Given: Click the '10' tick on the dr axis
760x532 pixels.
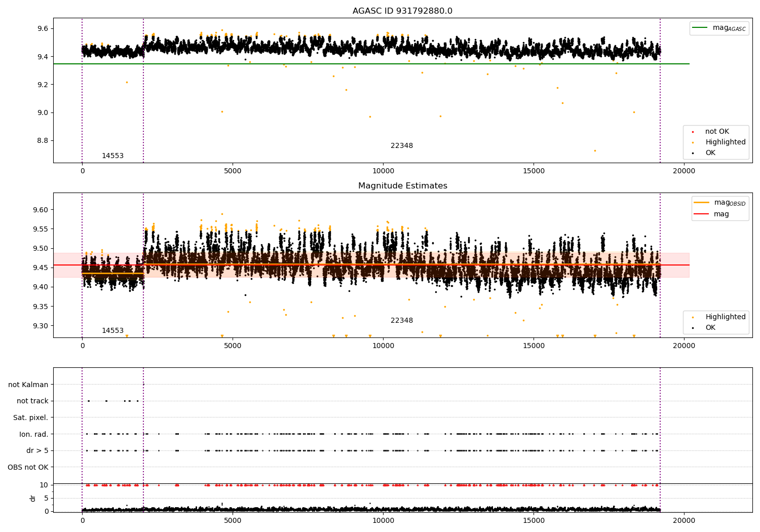Looking at the screenshot, I should pyautogui.click(x=44, y=485).
